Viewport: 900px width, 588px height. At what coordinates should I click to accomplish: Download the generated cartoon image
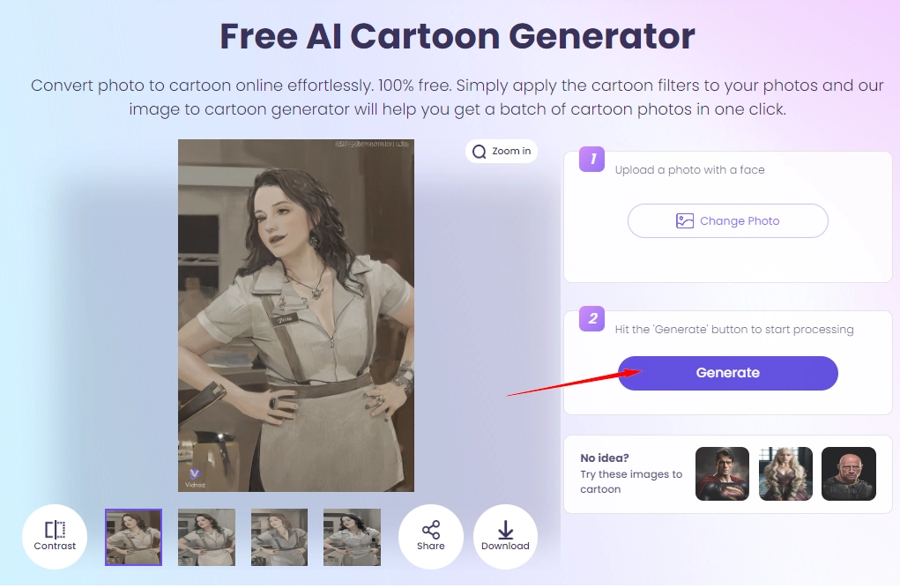pyautogui.click(x=505, y=530)
